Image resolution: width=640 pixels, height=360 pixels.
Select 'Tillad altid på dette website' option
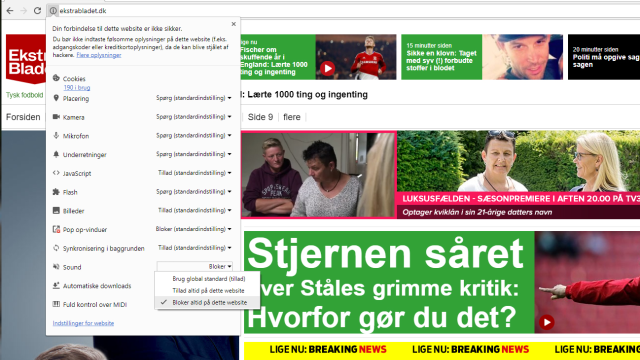208,291
